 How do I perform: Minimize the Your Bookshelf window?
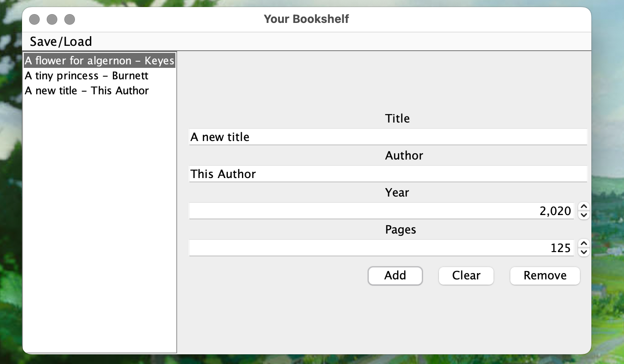52,19
